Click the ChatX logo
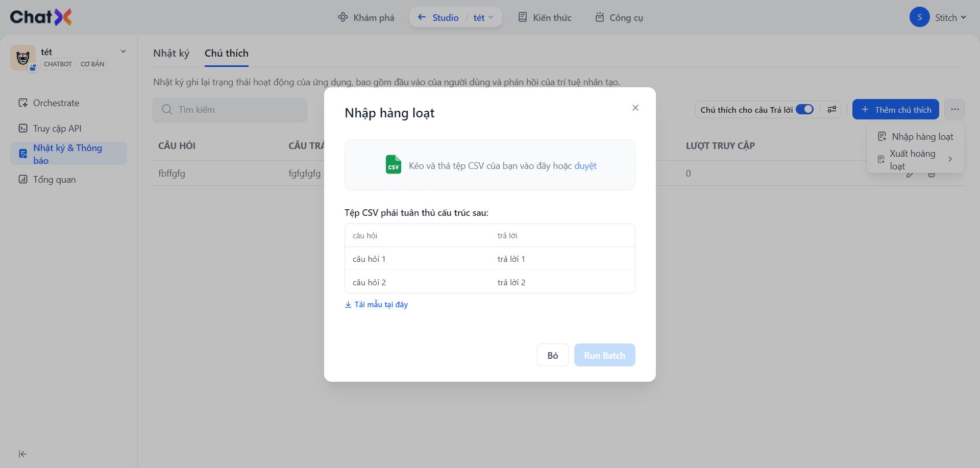 pos(41,17)
